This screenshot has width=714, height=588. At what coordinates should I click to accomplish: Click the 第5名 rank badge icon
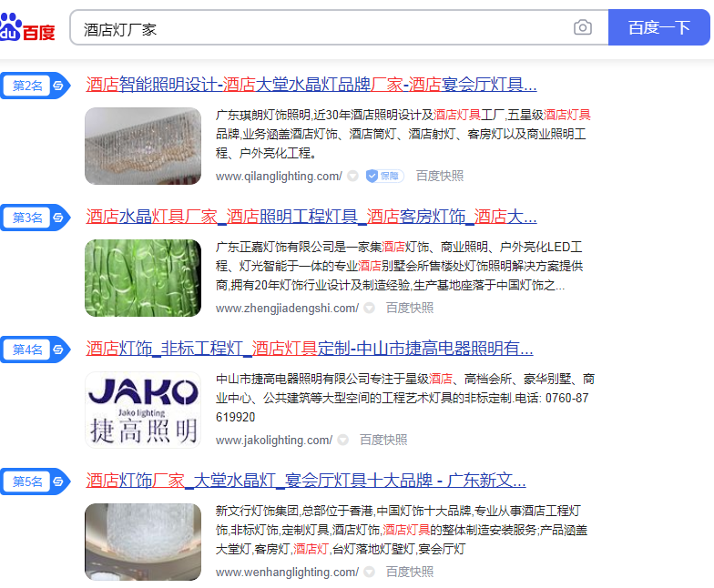coord(36,482)
